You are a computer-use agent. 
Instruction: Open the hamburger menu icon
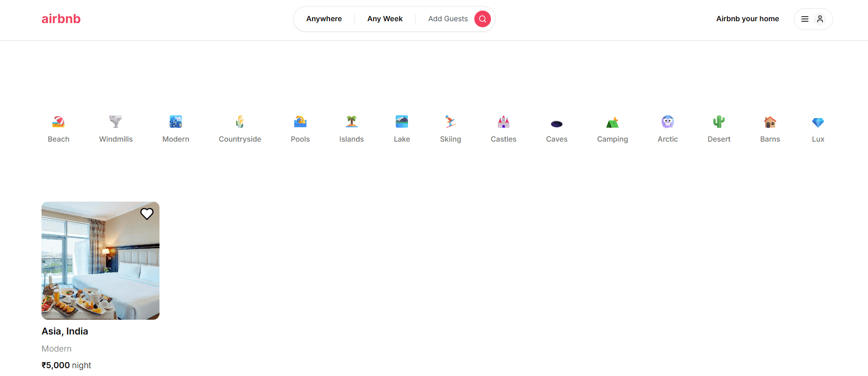[x=805, y=19]
